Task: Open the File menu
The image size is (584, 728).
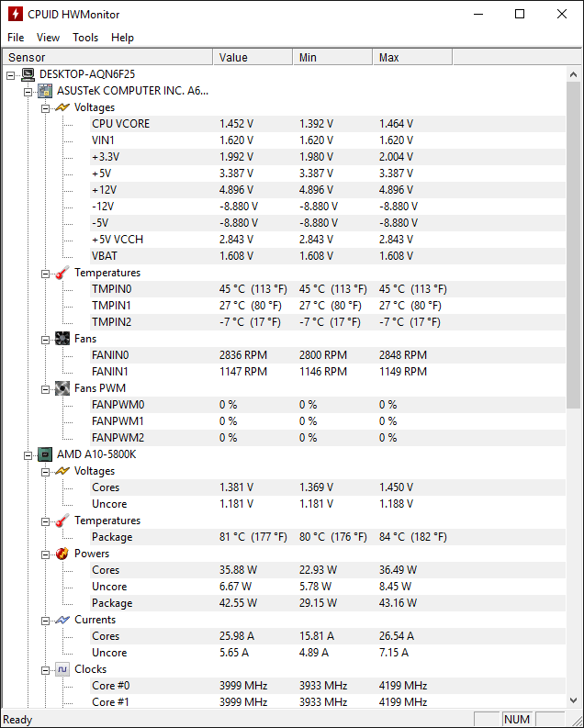Action: coord(16,37)
